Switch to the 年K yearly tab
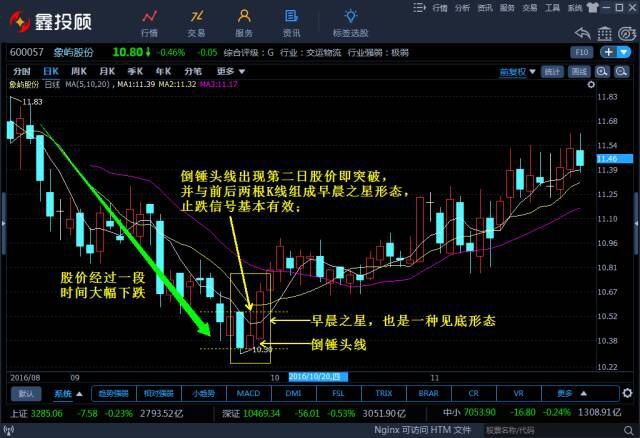640x438 pixels. pyautogui.click(x=163, y=71)
